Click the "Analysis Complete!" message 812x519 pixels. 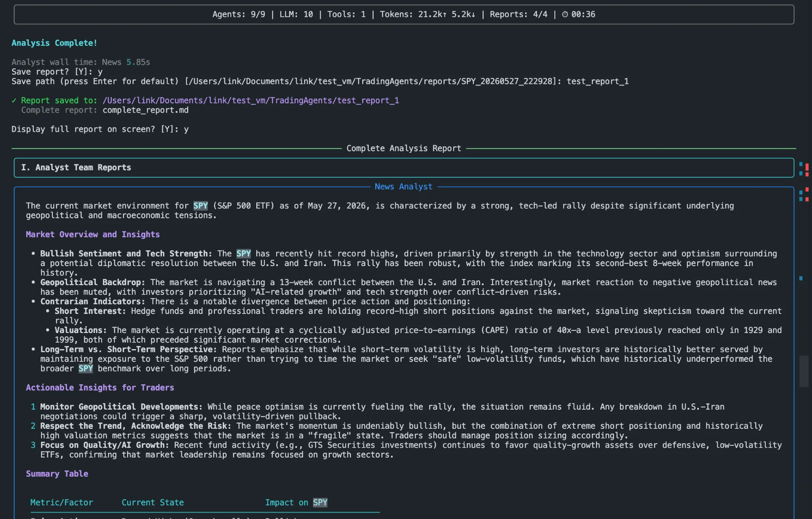[54, 43]
